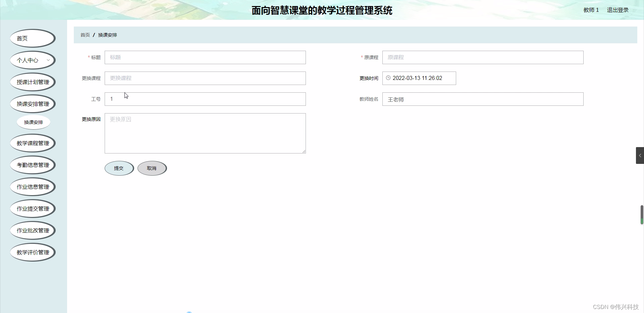
Task: Cancel the form using the 取消 button
Action: coord(152,168)
